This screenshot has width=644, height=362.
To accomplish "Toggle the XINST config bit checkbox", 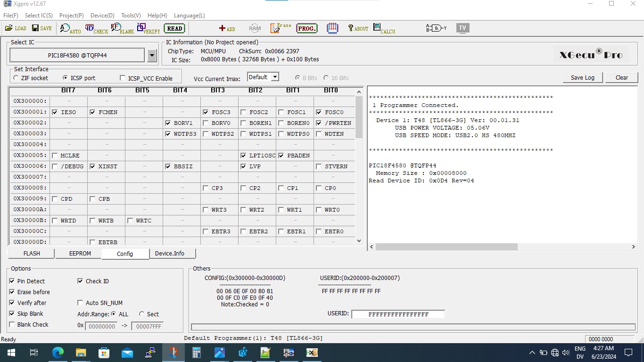I will 93,166.
